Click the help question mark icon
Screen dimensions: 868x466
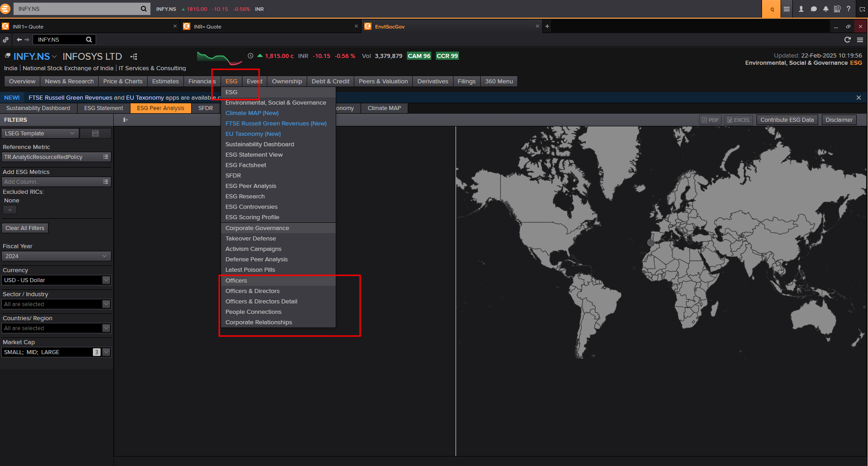point(849,9)
